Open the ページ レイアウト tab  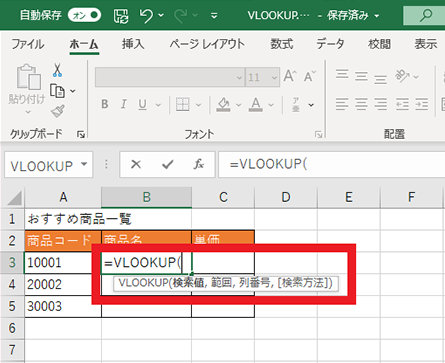click(207, 44)
